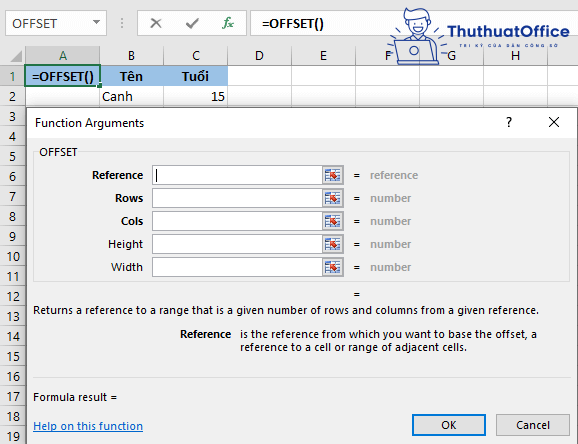
Task: Click empty cell D1
Action: point(260,76)
